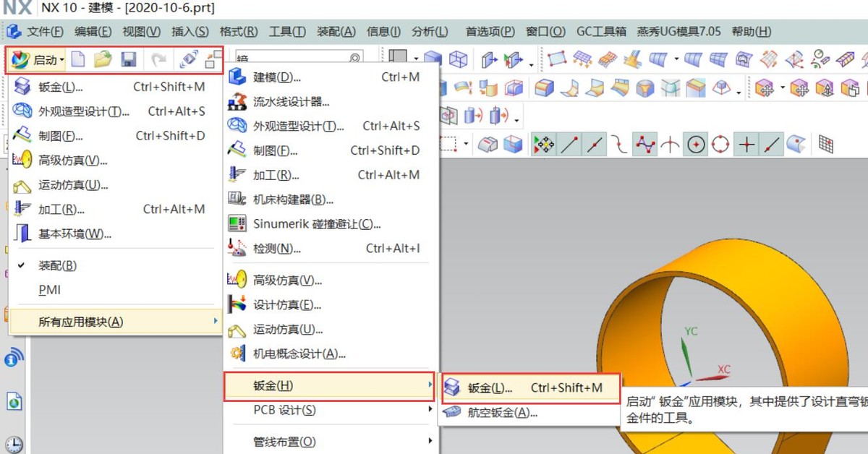868x454 pixels.
Task: Open the 帮助(H) menu
Action: point(752,31)
